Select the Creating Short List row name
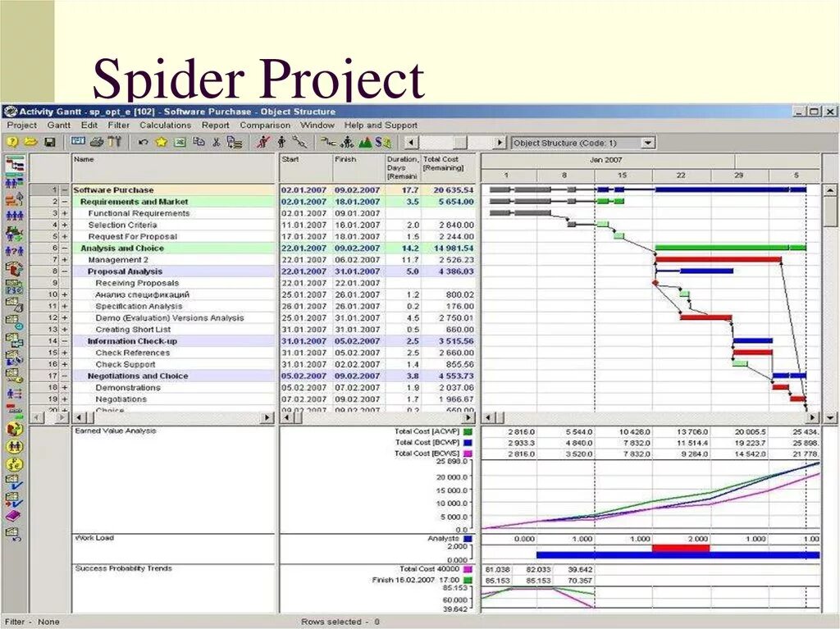Screen dimensions: 840x629 click(133, 330)
